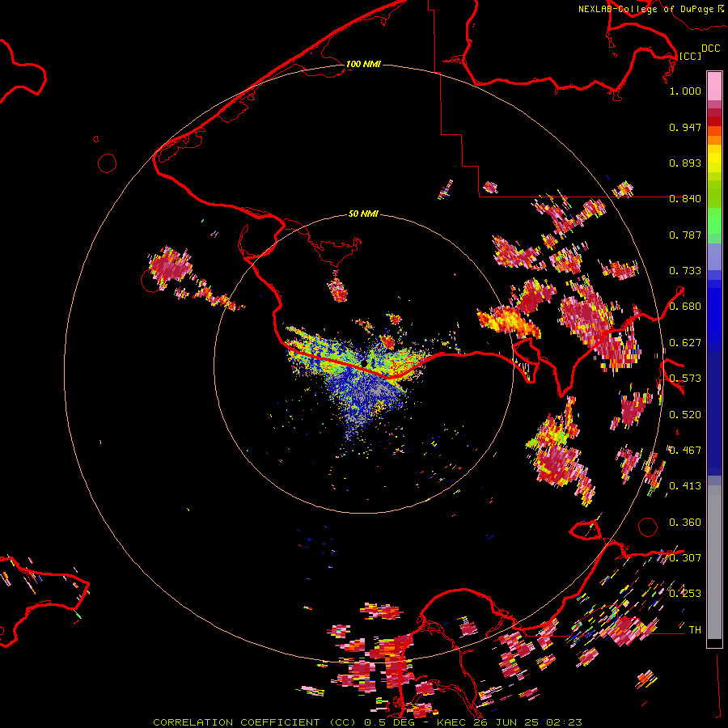Click the 0.787 color scale value

(x=685, y=235)
